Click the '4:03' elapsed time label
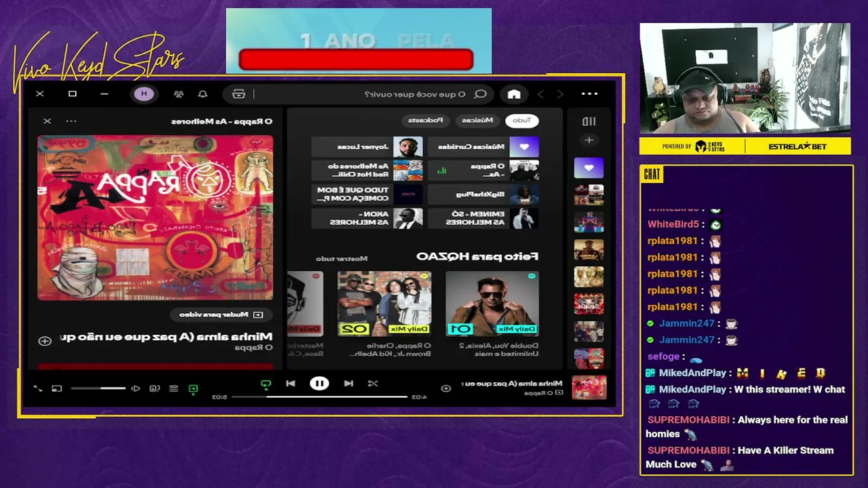This screenshot has height=488, width=868. tap(420, 397)
